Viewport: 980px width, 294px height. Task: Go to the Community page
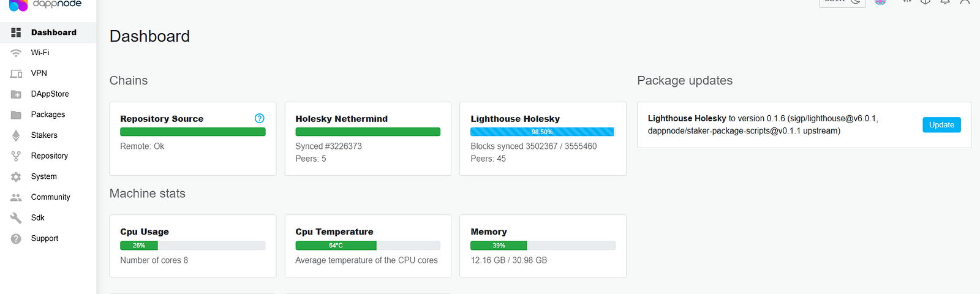pos(48,197)
